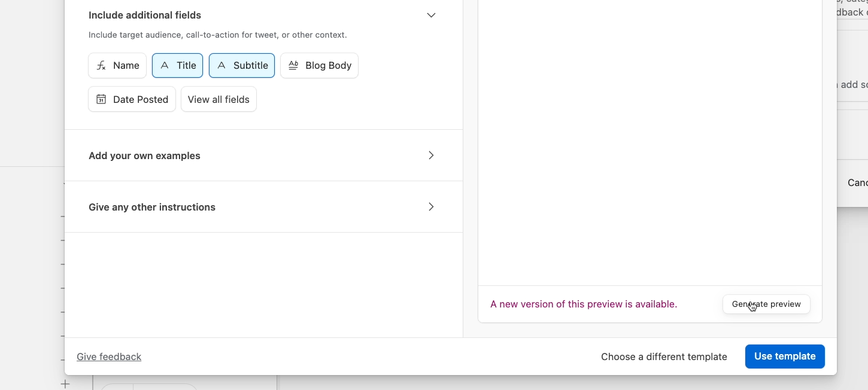Click inside the empty preview pane
The width and height of the screenshot is (868, 390).
(650, 144)
